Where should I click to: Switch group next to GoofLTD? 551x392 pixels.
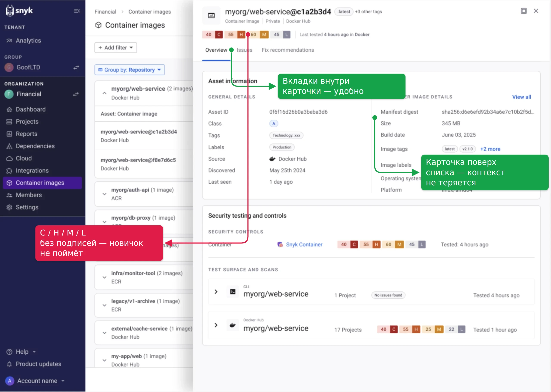tap(76, 67)
